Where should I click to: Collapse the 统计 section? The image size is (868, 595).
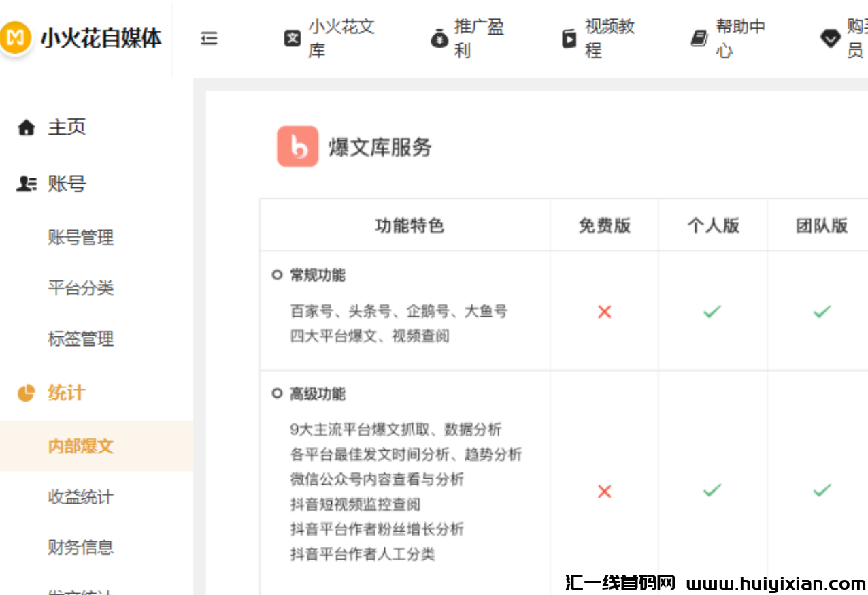point(65,393)
